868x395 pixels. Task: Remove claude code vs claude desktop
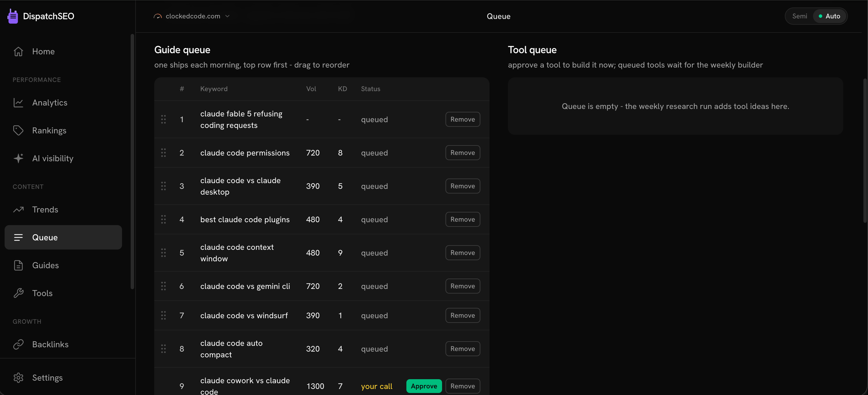(463, 186)
